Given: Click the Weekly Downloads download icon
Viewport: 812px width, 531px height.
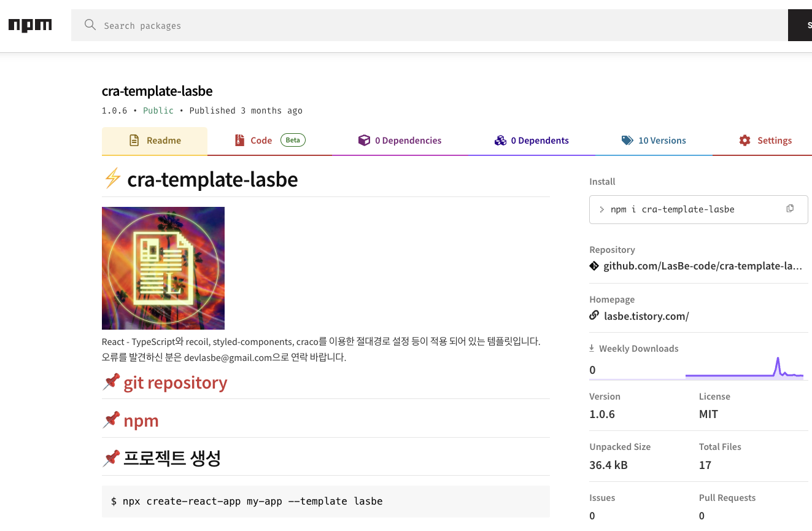Looking at the screenshot, I should tap(592, 348).
